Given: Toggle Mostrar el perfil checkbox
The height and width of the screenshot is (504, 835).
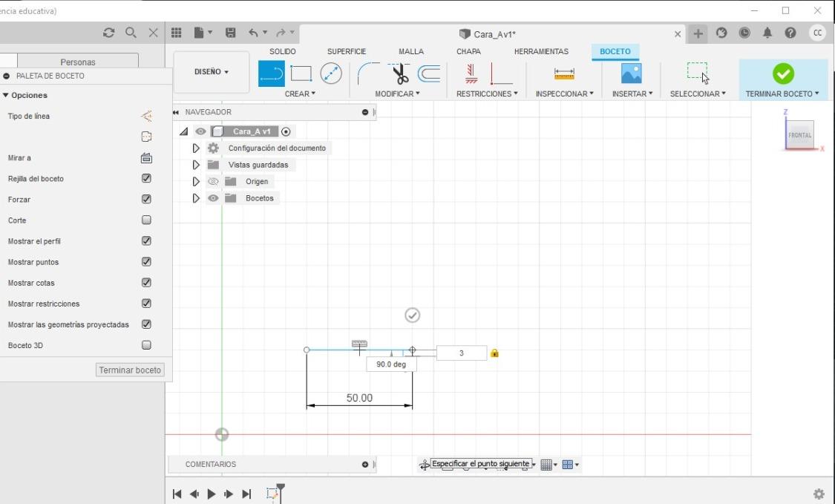Looking at the screenshot, I should [x=146, y=240].
